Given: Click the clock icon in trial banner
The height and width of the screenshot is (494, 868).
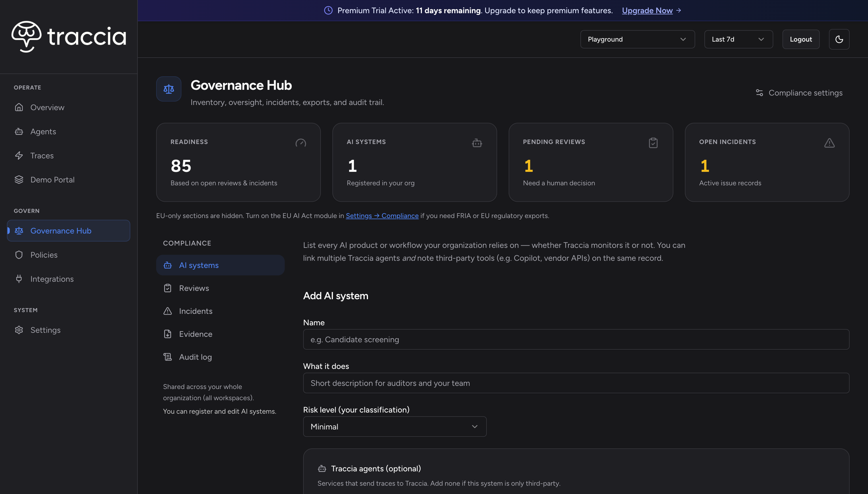Looking at the screenshot, I should 328,11.
